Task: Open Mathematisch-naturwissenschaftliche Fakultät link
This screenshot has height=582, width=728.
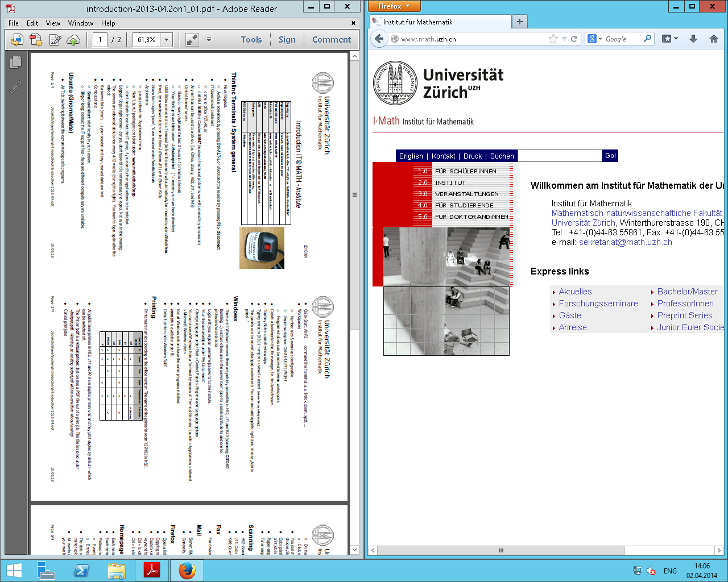Action: [x=637, y=213]
